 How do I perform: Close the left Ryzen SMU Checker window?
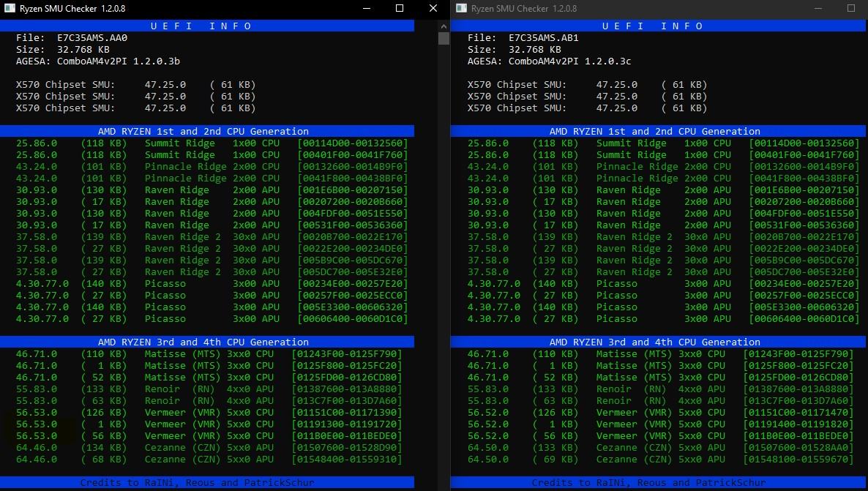pos(433,8)
